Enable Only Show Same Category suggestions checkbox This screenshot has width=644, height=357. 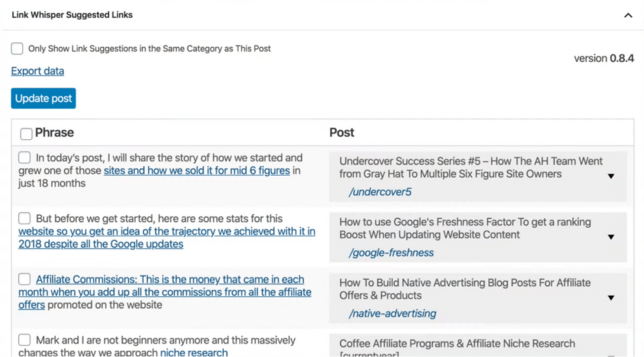click(17, 48)
